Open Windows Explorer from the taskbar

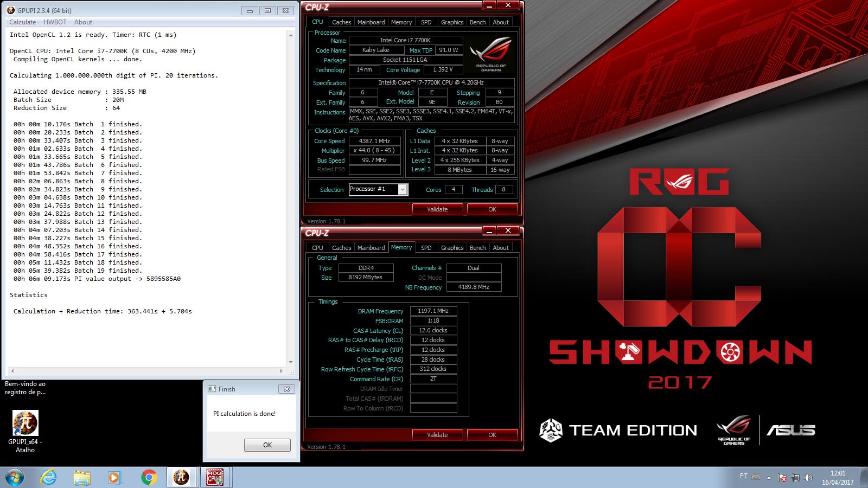click(82, 477)
